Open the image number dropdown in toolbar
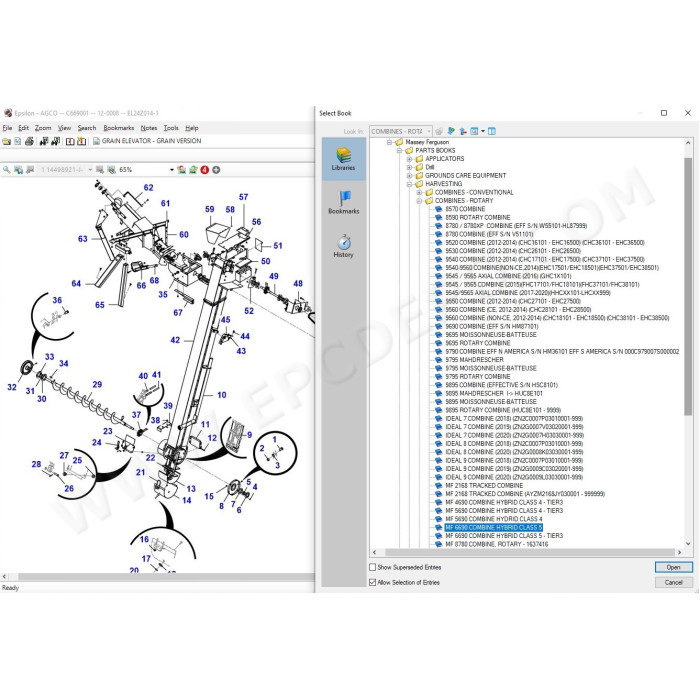The image size is (700, 700). point(90,170)
